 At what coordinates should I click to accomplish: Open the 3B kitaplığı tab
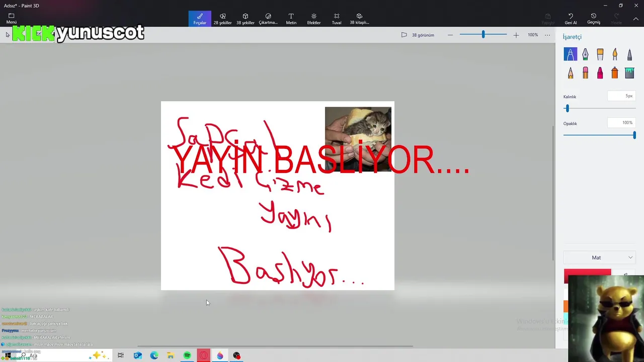pyautogui.click(x=359, y=19)
